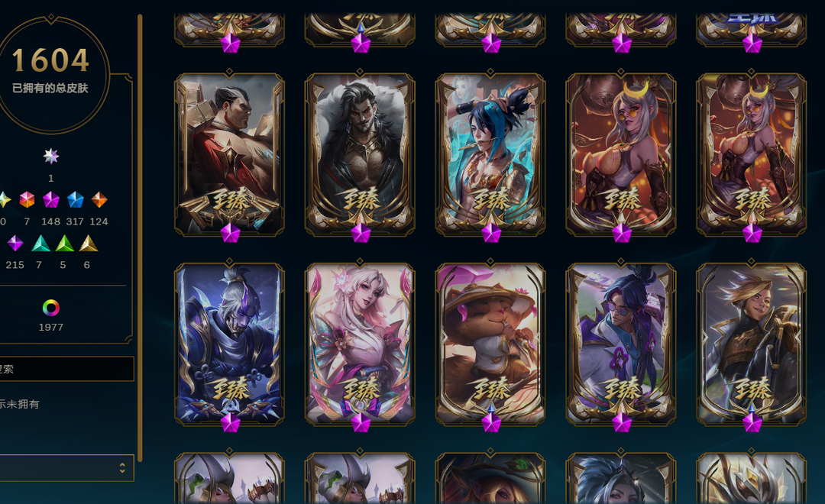Click the gold triangle gem icon showing 6
This screenshot has height=504, width=825.
point(89,243)
